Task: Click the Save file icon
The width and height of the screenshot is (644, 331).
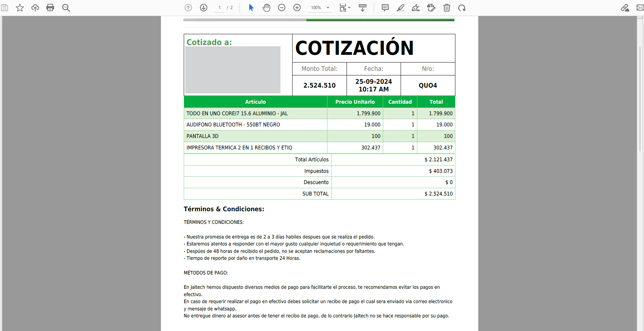Action: (x=5, y=8)
